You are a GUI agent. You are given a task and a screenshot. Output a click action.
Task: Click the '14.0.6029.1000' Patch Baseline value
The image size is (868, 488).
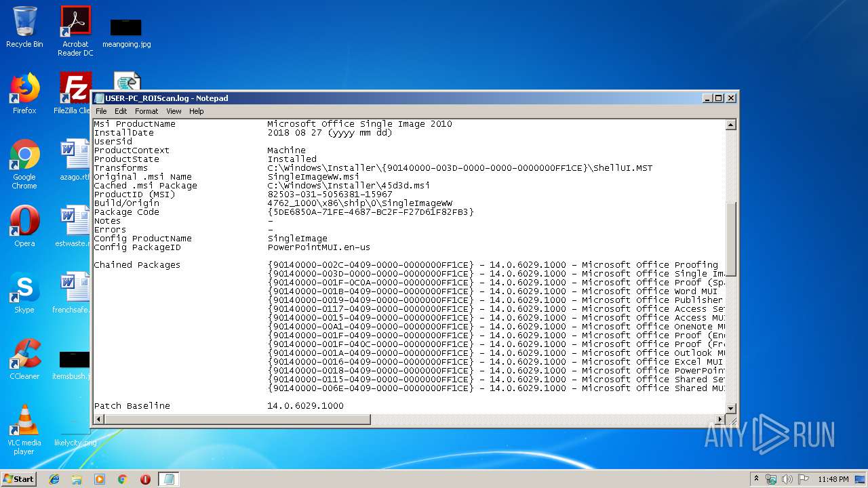click(305, 406)
